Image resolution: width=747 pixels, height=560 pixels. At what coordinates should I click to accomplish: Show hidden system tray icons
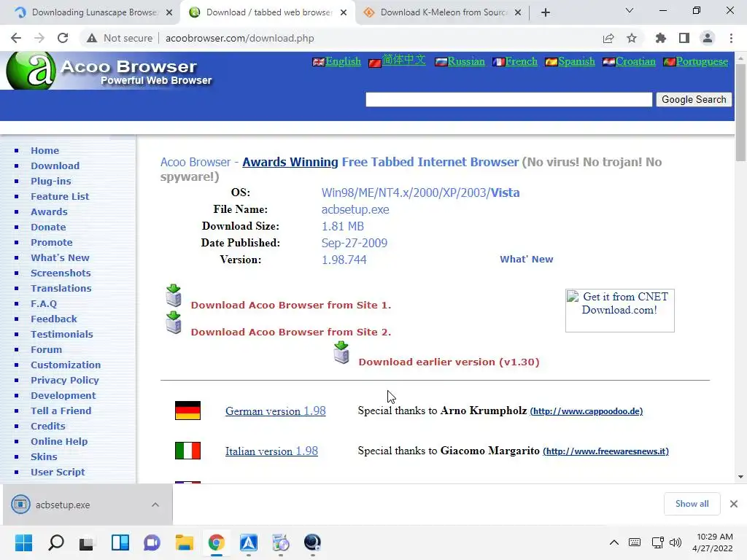pos(614,542)
